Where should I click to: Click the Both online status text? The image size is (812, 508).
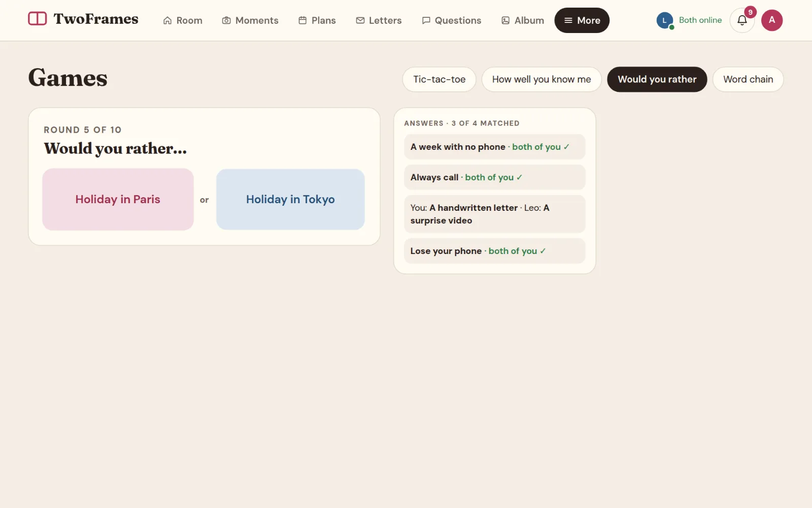700,20
